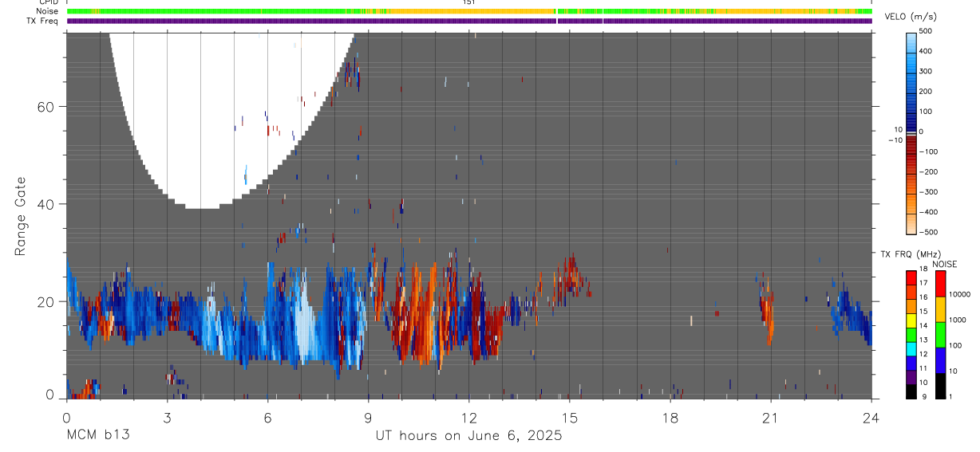Image resolution: width=980 pixels, height=452 pixels.
Task: Click the red 18 MHz frequency swatch
Action: pyautogui.click(x=911, y=275)
